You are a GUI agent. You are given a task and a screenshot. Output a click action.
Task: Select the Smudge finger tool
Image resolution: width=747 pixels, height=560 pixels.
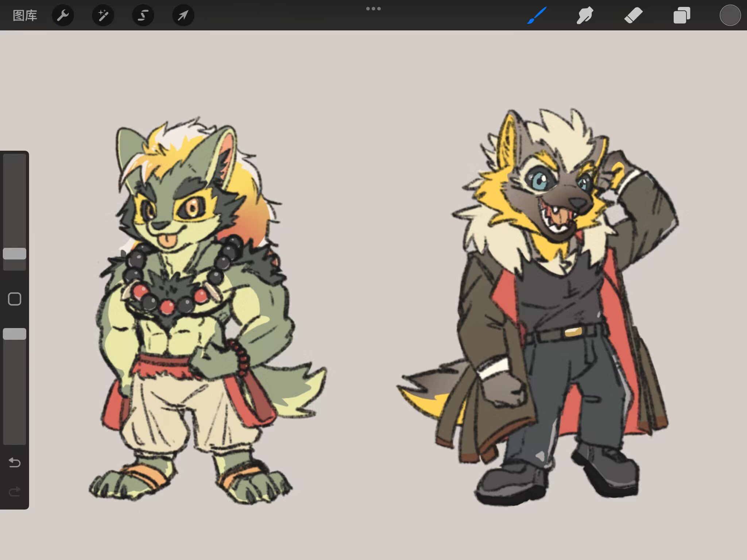[585, 15]
